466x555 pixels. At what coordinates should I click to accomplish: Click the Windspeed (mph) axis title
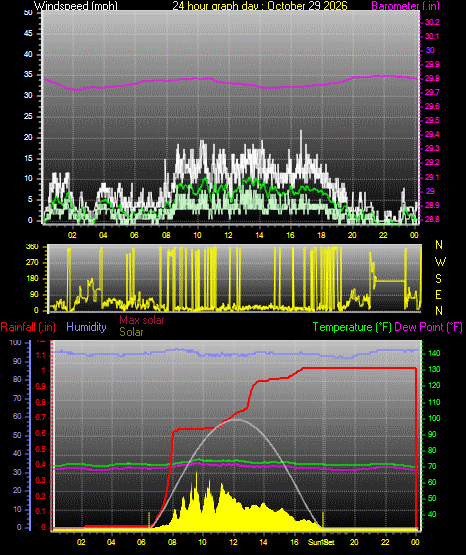point(76,6)
